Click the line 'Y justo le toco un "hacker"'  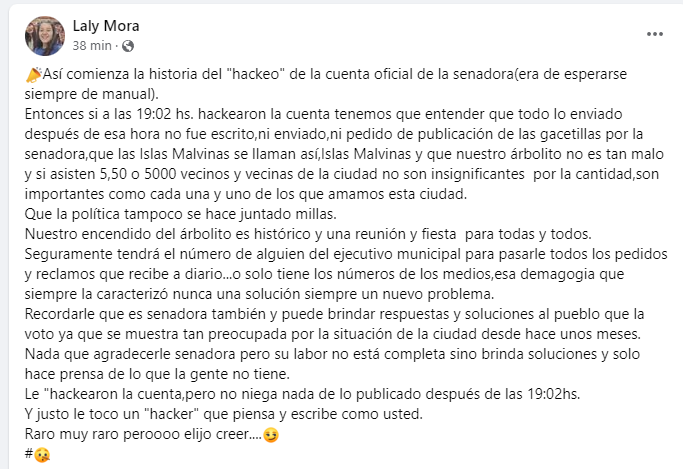coord(223,414)
